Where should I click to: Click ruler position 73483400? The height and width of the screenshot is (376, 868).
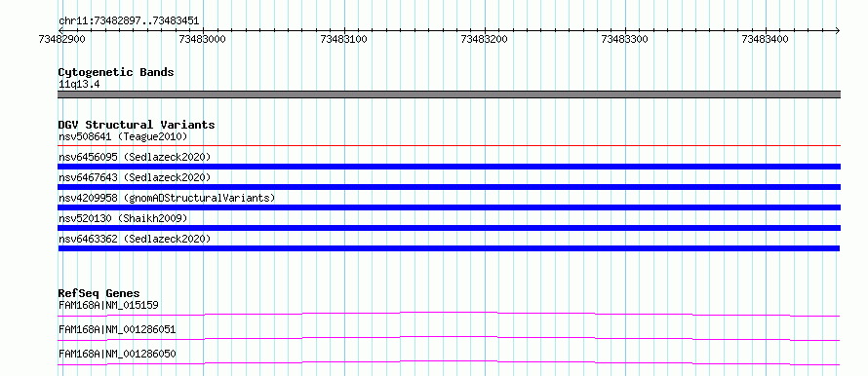pos(766,39)
